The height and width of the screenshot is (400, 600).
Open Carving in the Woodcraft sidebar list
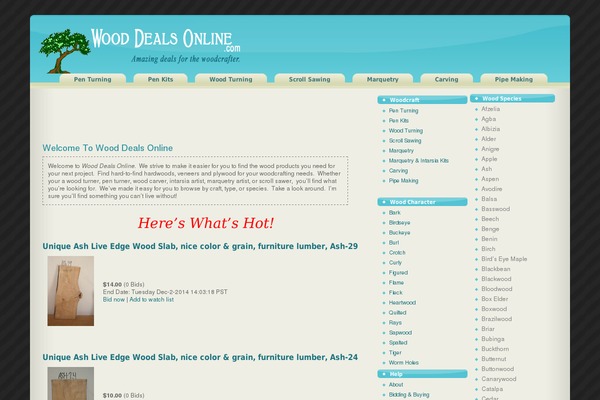(x=398, y=170)
